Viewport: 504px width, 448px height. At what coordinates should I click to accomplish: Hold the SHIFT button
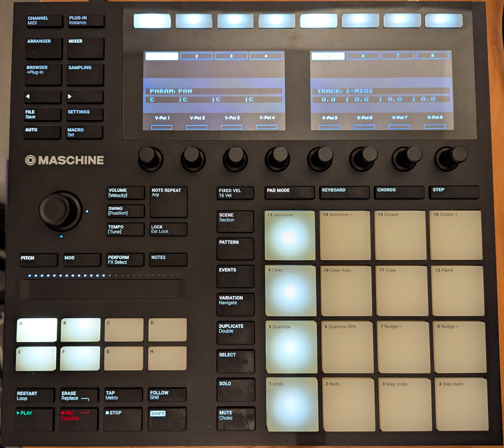click(x=167, y=419)
